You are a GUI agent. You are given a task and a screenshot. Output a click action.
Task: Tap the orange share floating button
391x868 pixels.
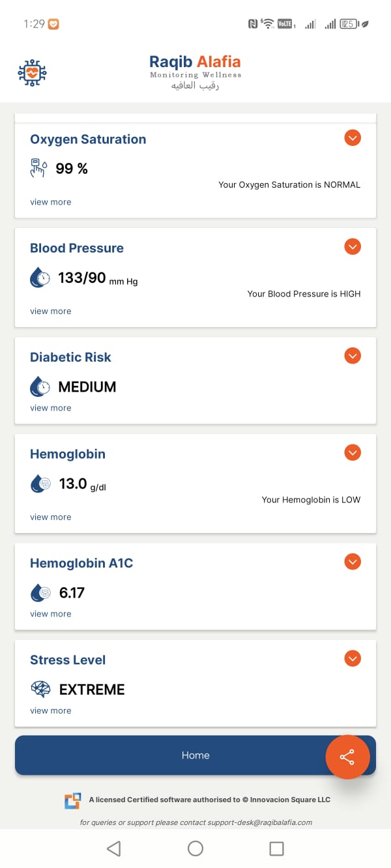pyautogui.click(x=347, y=757)
